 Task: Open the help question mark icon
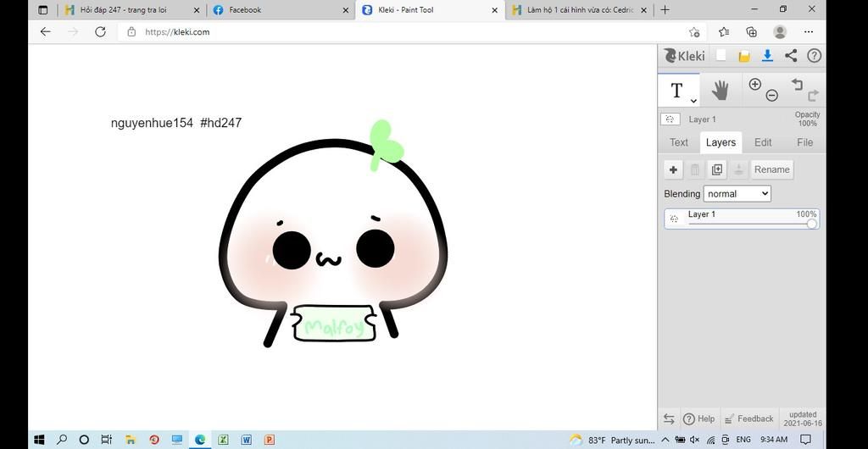pos(814,55)
